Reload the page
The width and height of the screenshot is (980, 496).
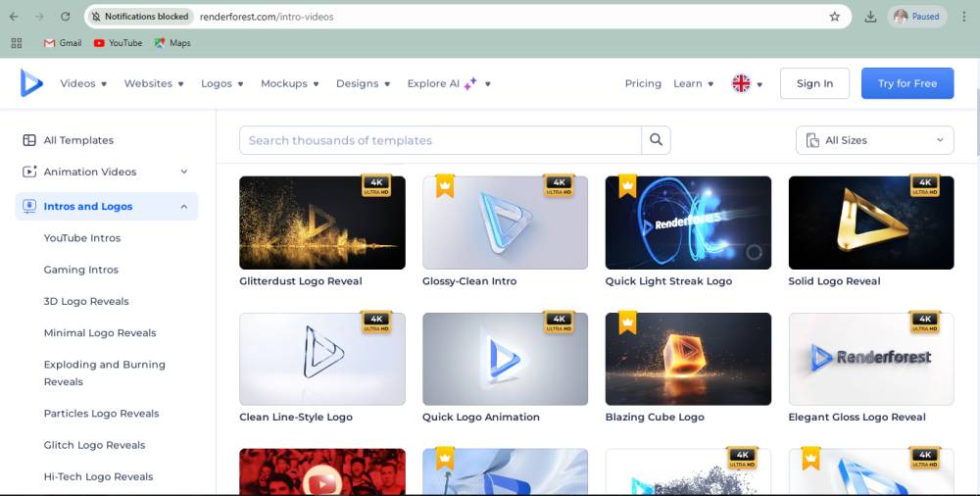[x=65, y=17]
